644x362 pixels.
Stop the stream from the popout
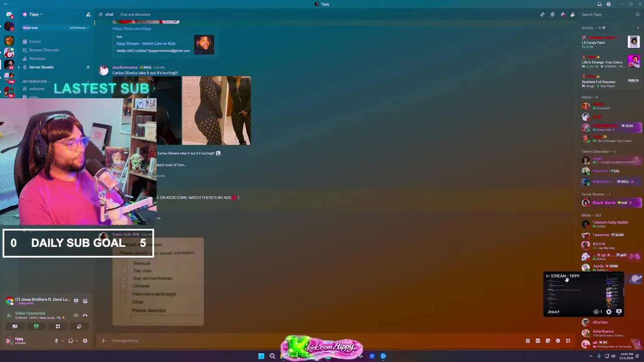pos(619,312)
